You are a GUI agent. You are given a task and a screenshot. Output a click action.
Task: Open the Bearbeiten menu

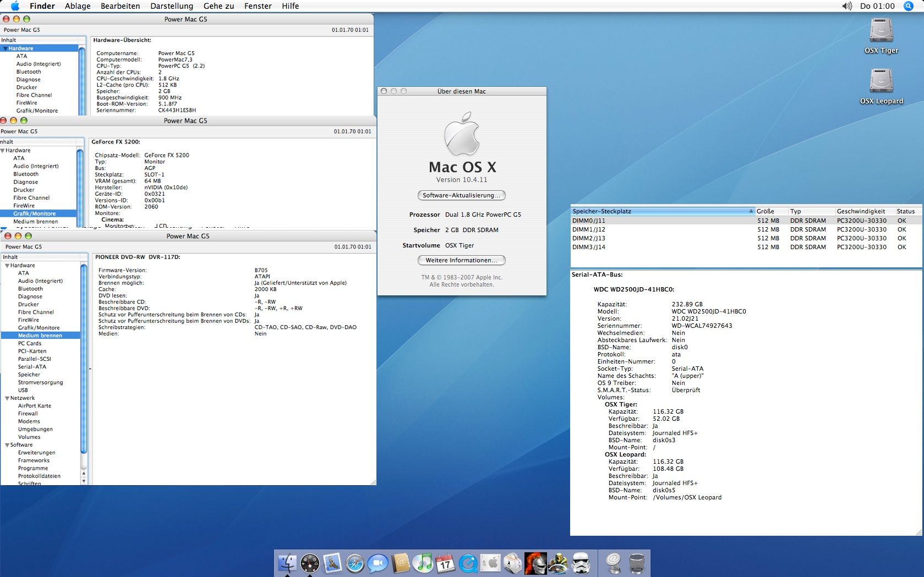coord(120,6)
